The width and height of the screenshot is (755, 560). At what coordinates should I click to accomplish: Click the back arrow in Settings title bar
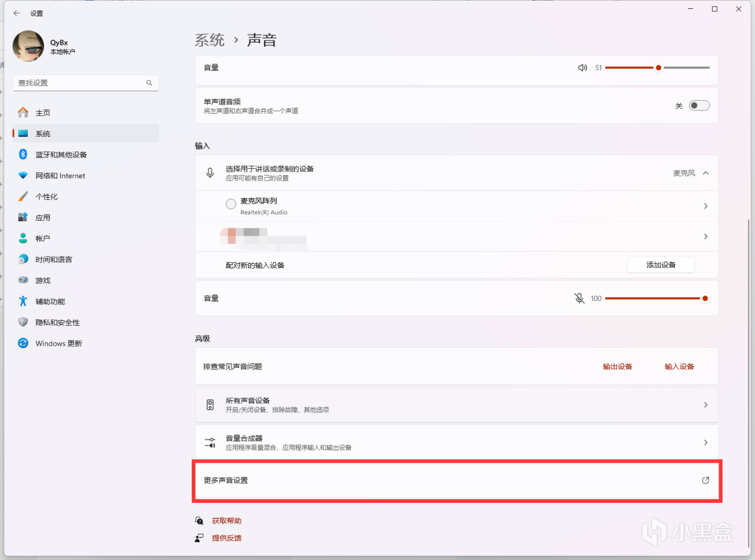17,13
